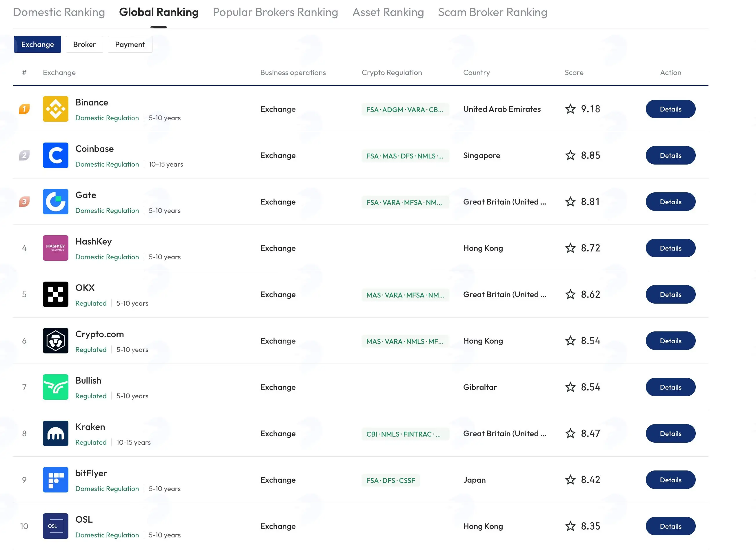Click Domestic Regulation label under HashKey
The image size is (756, 551).
point(107,257)
